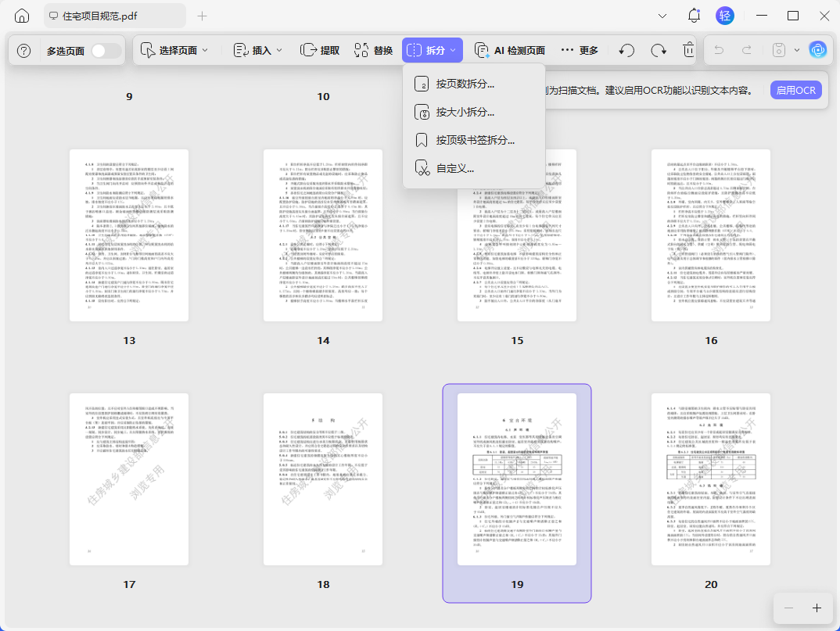Toggle the 多选页面 switch

[105, 51]
